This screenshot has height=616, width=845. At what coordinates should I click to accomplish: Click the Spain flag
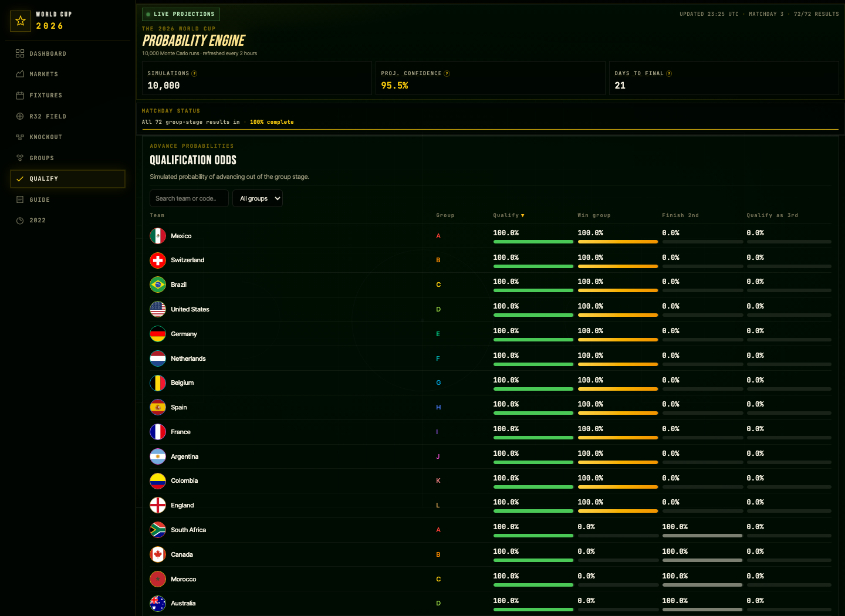[x=158, y=407]
